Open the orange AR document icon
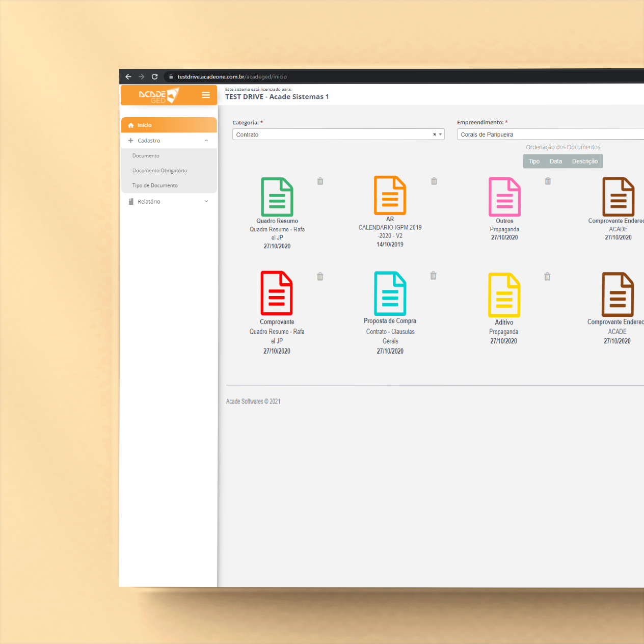This screenshot has width=644, height=644. (390, 196)
